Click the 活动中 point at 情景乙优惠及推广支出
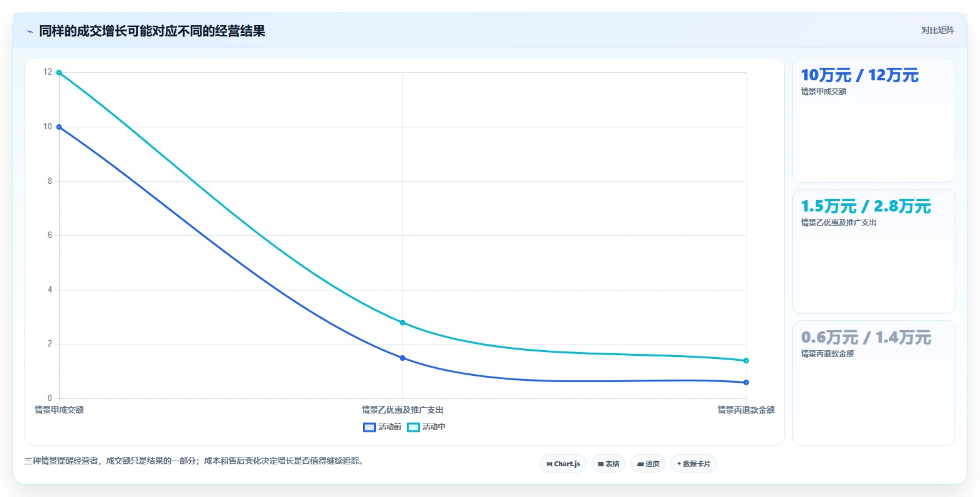This screenshot has width=980, height=497. click(x=402, y=323)
